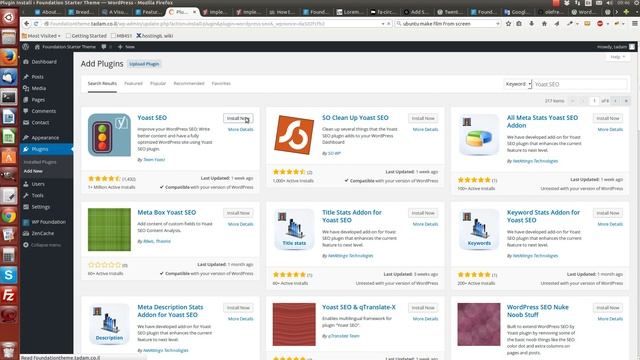Screen dimensions: 640x360
Task: Click the All Meta Stats pie chart icon
Action: (478, 135)
